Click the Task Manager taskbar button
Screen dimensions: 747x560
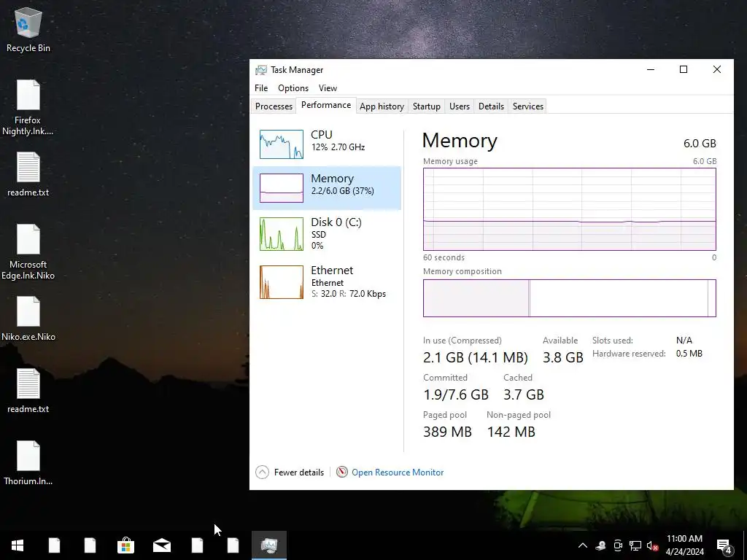[269, 545]
